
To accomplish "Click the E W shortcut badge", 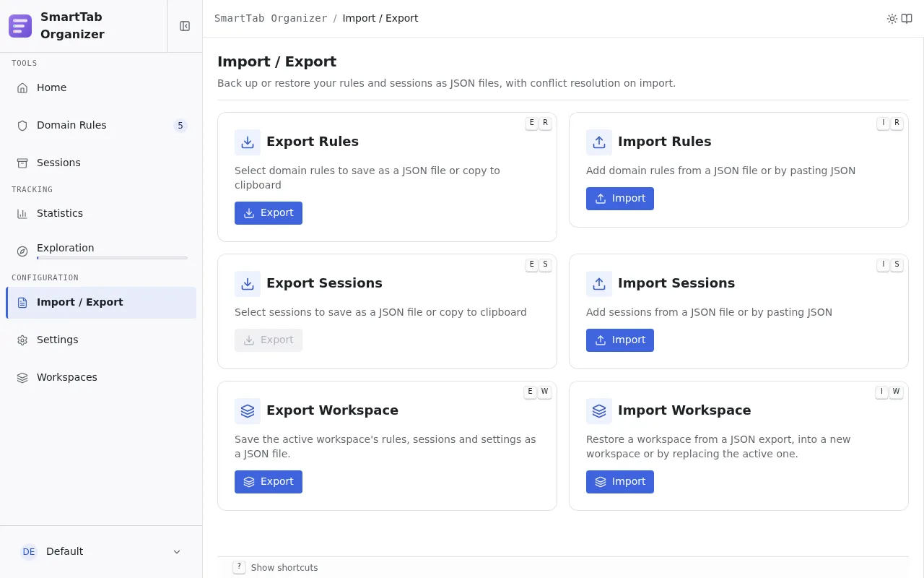I will (x=538, y=392).
